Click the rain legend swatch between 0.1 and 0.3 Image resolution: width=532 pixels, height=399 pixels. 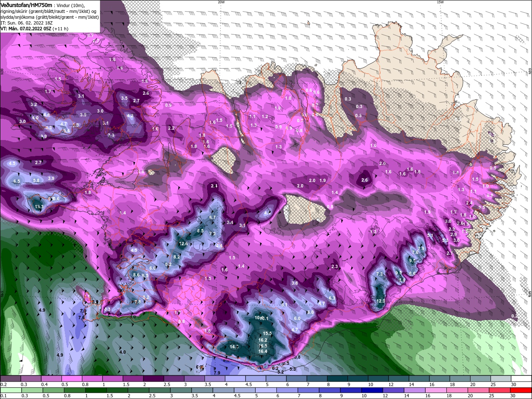coord(12,390)
